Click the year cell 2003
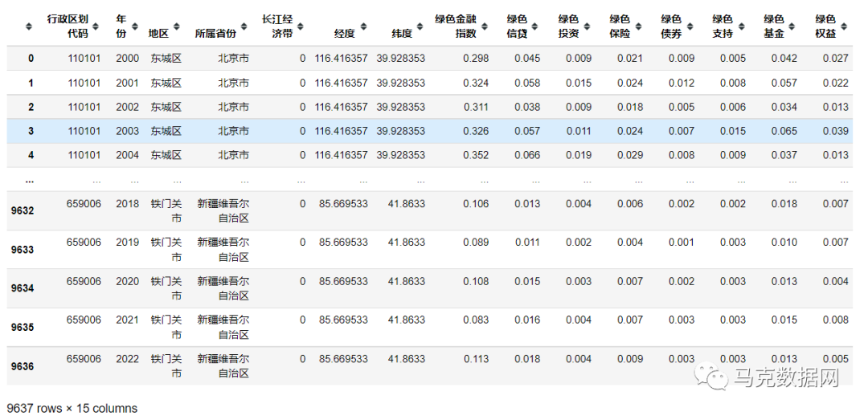 pos(127,131)
